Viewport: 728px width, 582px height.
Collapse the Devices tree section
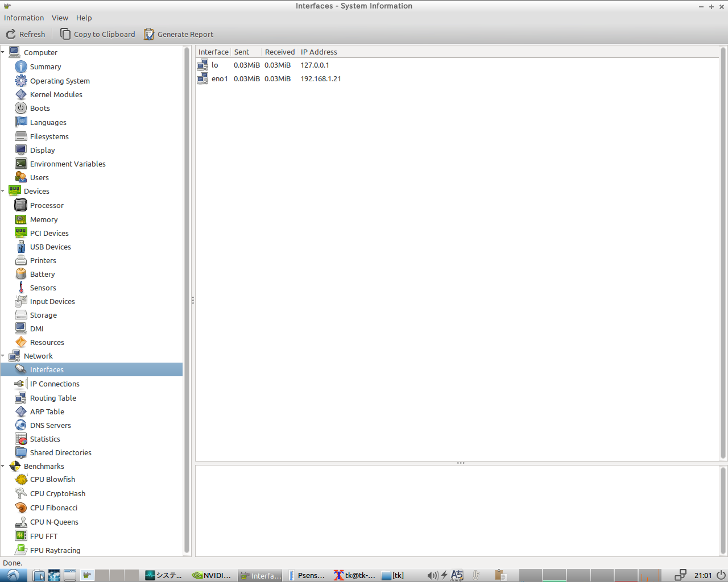[3, 192]
